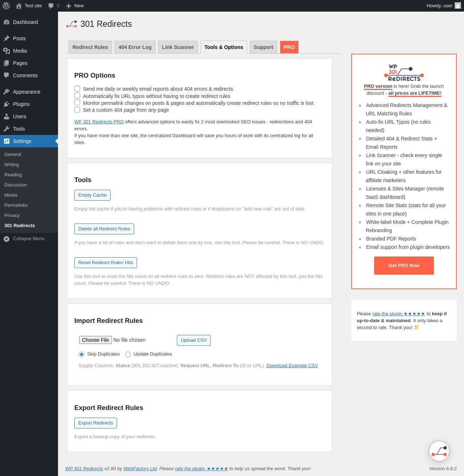Check set custom 404 page option
464x476 pixels.
click(77, 110)
